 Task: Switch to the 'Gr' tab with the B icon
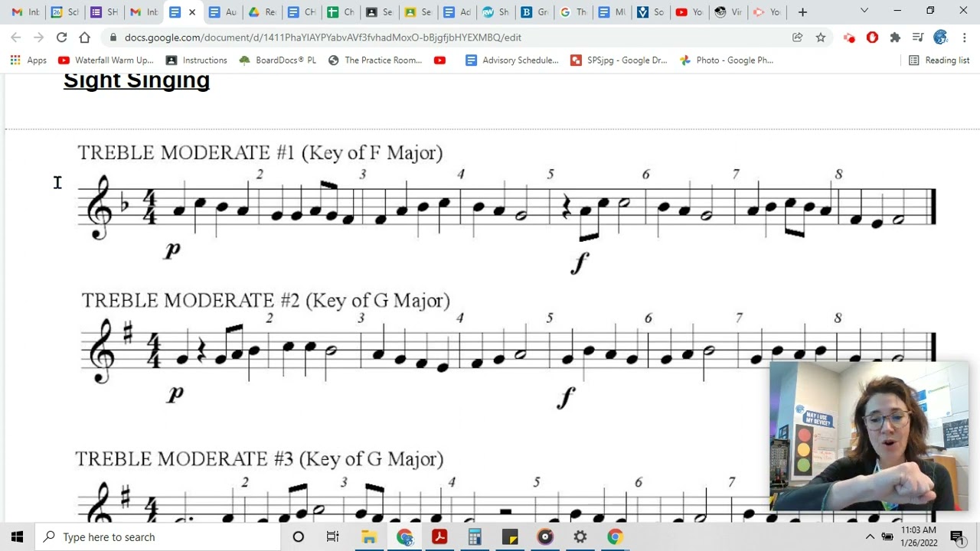point(535,11)
